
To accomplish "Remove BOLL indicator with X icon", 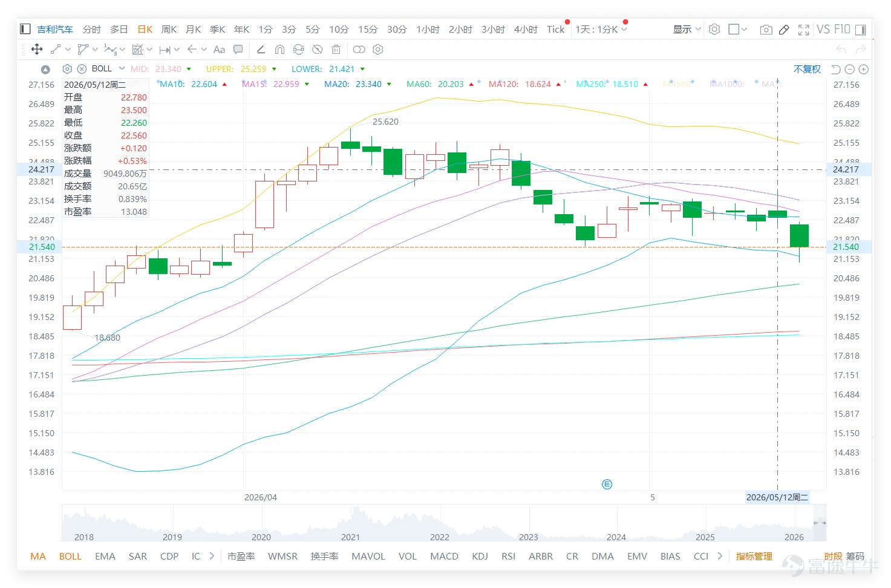I will [x=82, y=69].
